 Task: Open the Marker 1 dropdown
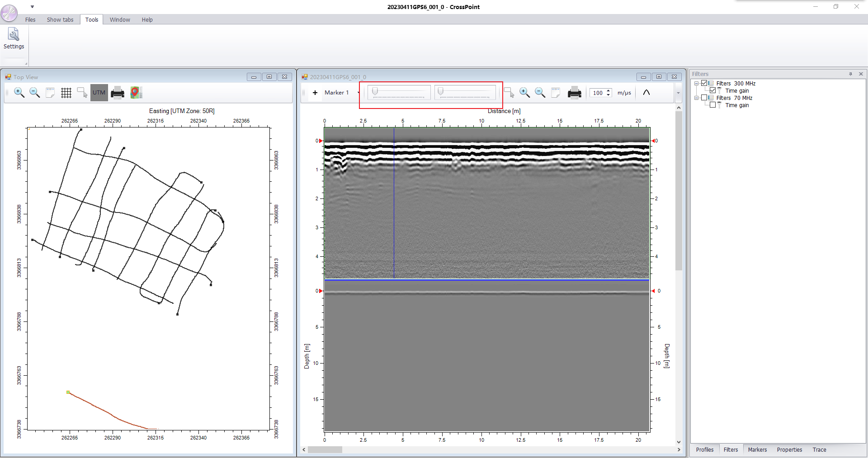pos(359,93)
